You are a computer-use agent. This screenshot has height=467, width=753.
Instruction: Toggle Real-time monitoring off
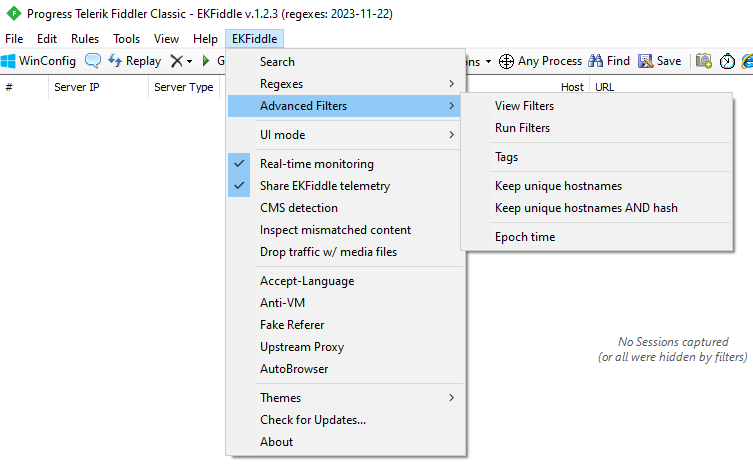344,164
